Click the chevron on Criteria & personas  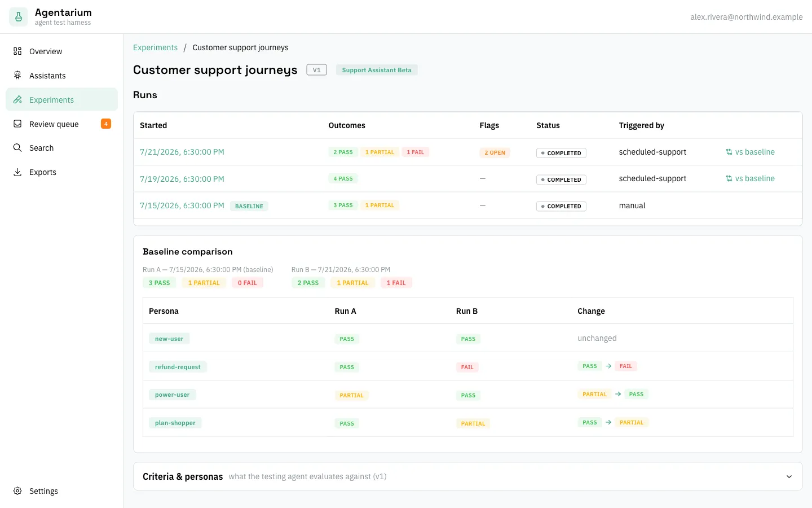tap(789, 476)
